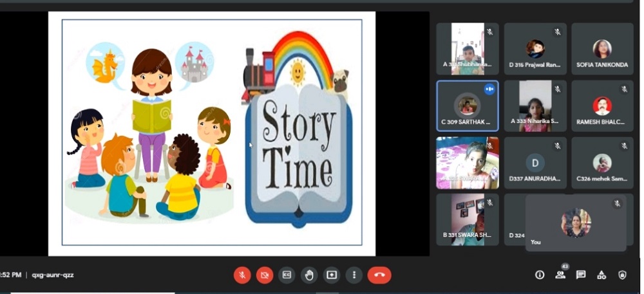Click the A 333 Niharika video tile

click(535, 106)
